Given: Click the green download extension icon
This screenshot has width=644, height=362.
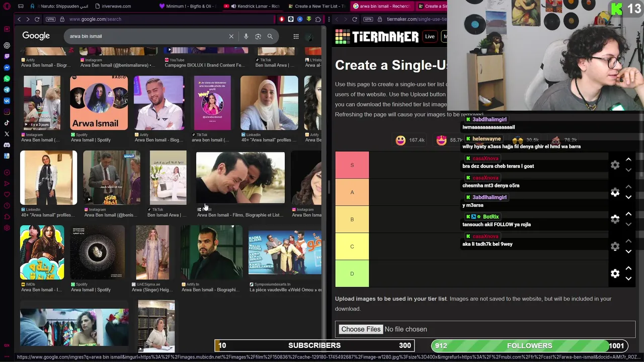Looking at the screenshot, I should tap(308, 19).
